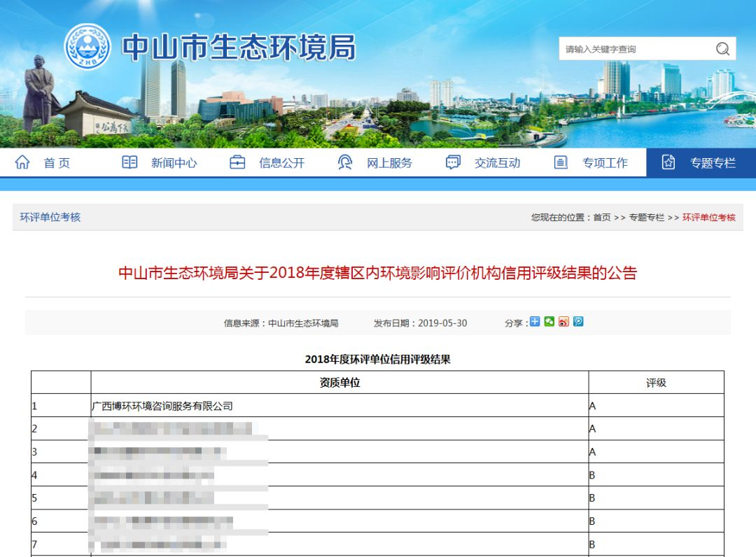Go to the 专项工作 menu
The image size is (756, 557).
605,163
